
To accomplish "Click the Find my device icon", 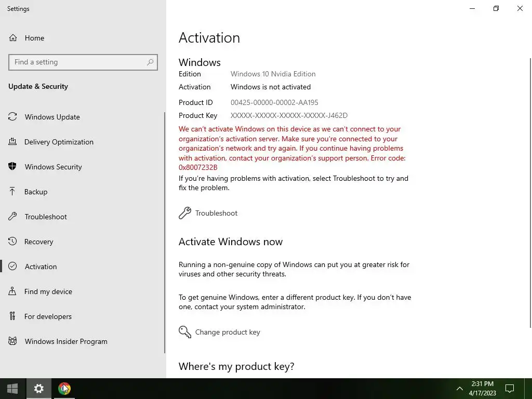I will tap(12, 291).
